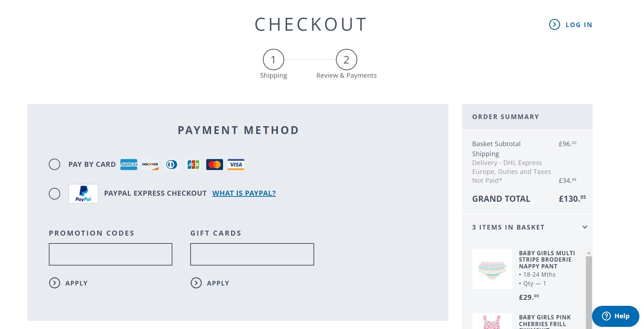Collapse the 3 Items In Basket section
This screenshot has height=329, width=644.
[585, 227]
